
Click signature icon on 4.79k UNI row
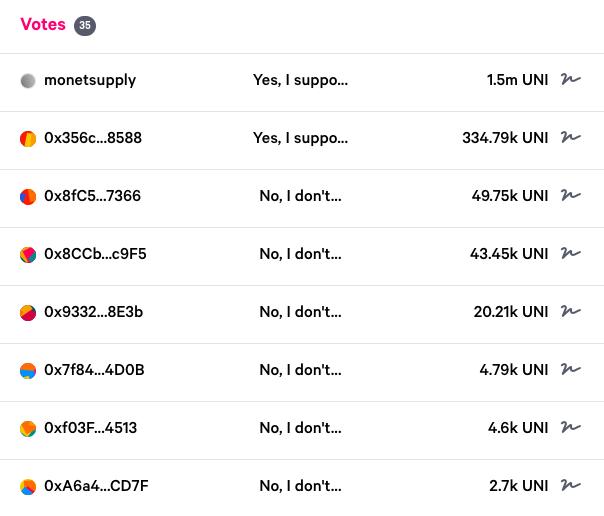tap(570, 370)
